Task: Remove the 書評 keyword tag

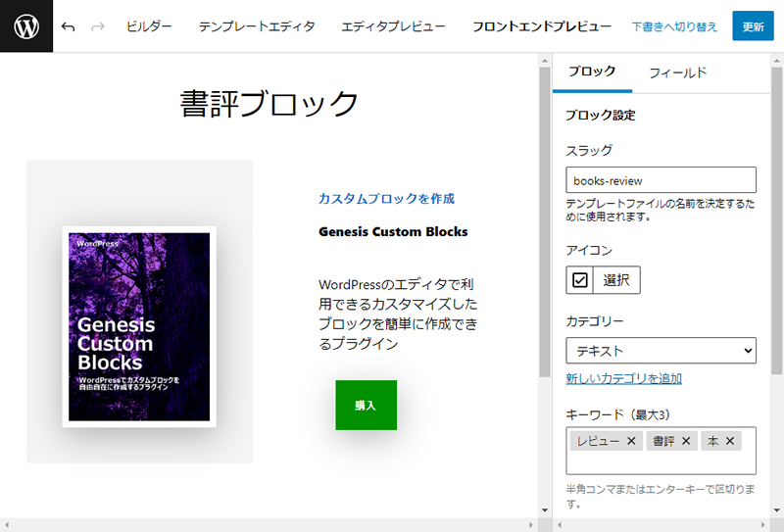Action: click(x=686, y=441)
